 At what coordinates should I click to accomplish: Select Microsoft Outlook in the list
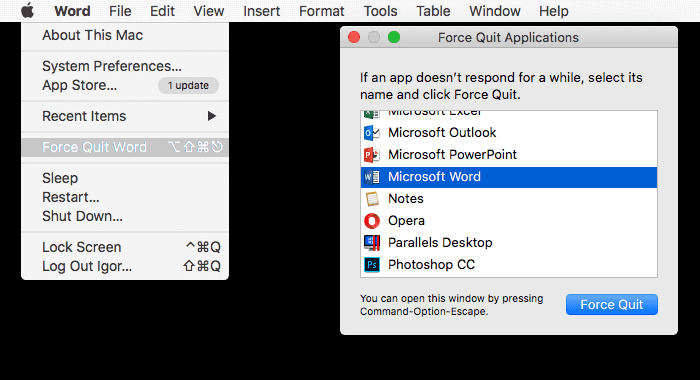509,133
